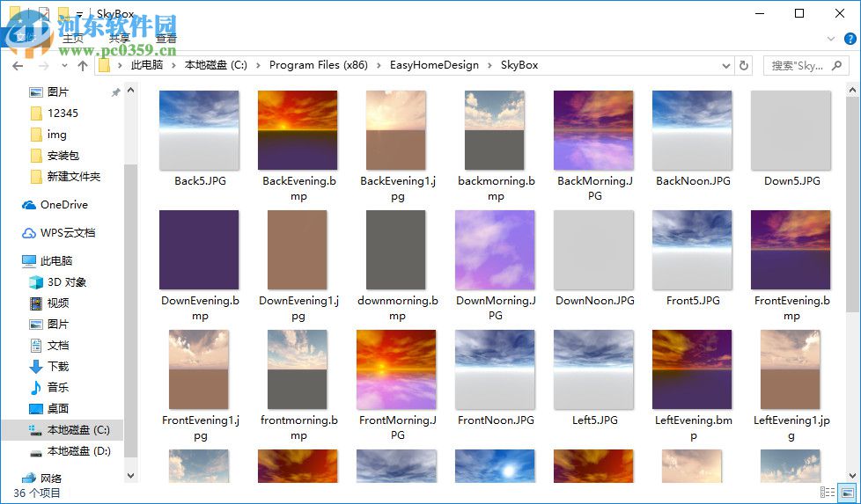Expand the chevron after EasyHomeDesign breadcrumb
This screenshot has width=861, height=504.
point(489,65)
